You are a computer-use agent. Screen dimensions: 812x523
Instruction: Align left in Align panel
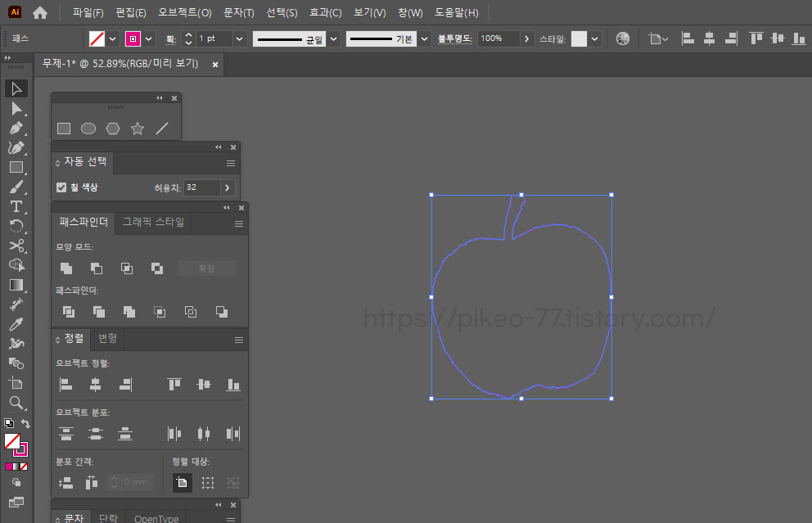(65, 384)
